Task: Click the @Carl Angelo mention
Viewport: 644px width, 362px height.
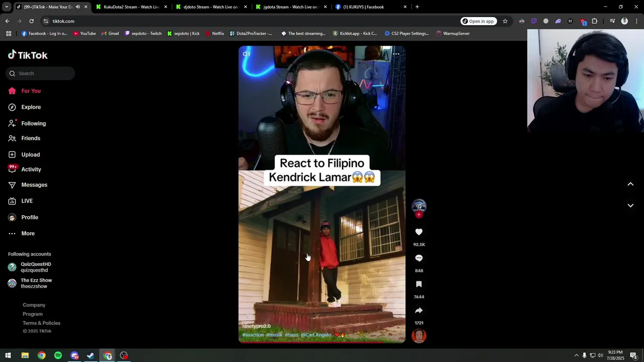Action: click(316, 335)
